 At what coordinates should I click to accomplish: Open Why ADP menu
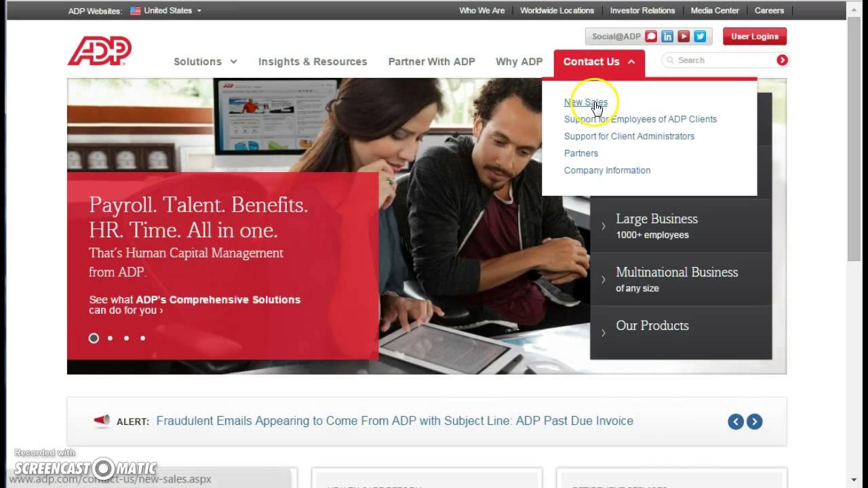click(519, 62)
